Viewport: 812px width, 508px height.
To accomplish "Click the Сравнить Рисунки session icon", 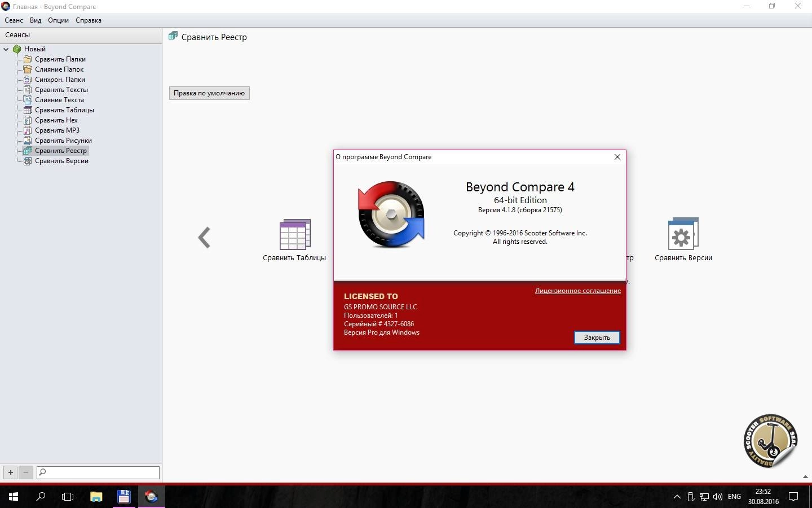I will [x=28, y=141].
